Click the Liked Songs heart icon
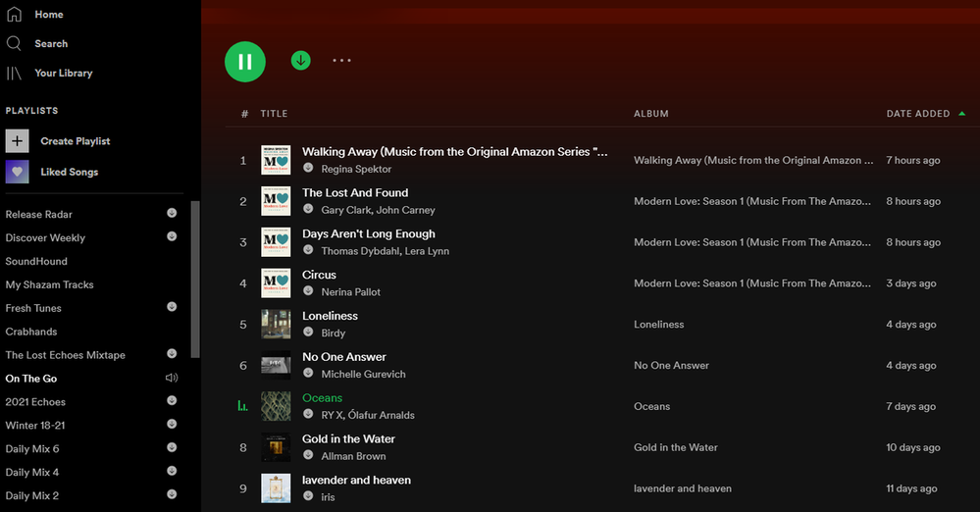The width and height of the screenshot is (980, 512). tap(18, 172)
